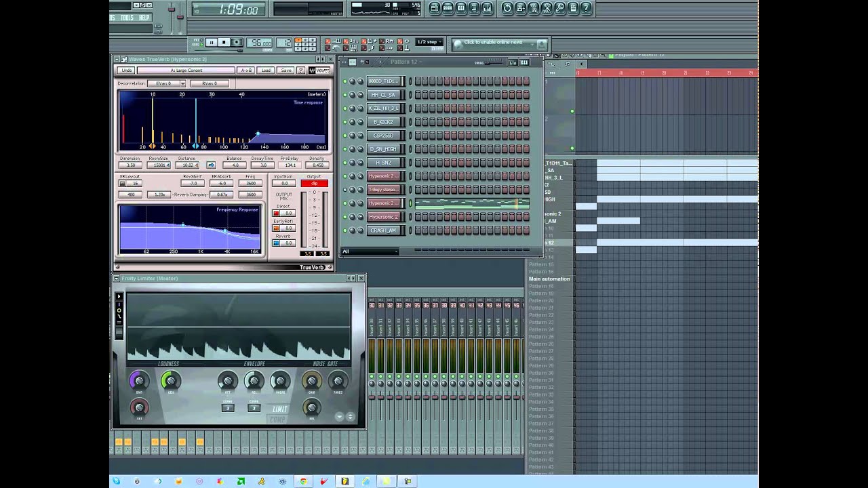Click graph view button in step sequencer
The width and height of the screenshot is (868, 488).
click(x=513, y=62)
